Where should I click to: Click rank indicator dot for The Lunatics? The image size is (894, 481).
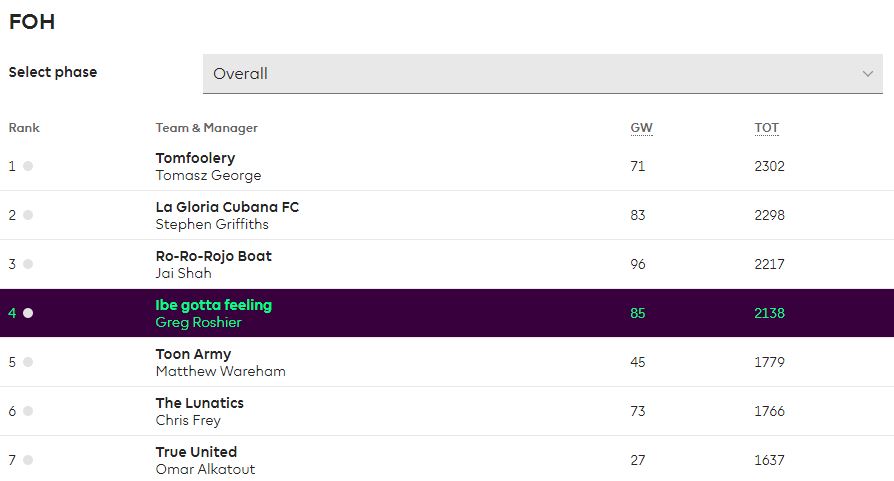pos(28,411)
